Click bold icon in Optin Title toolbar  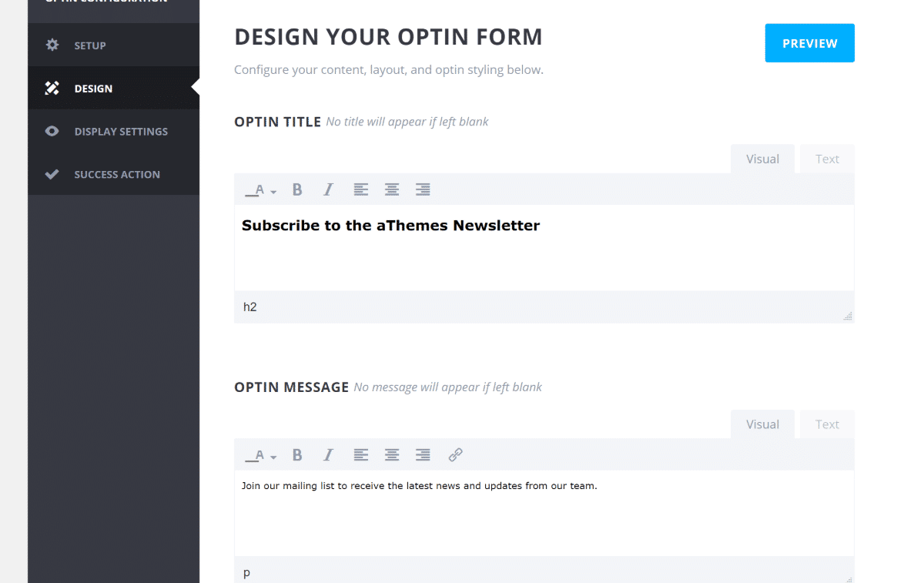(297, 189)
